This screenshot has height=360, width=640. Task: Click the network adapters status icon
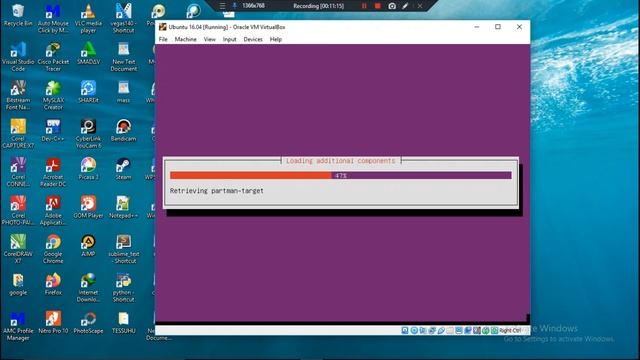click(432, 330)
